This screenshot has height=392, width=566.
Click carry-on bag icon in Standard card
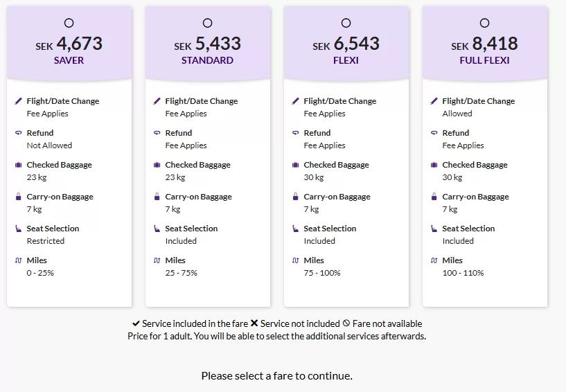point(157,197)
